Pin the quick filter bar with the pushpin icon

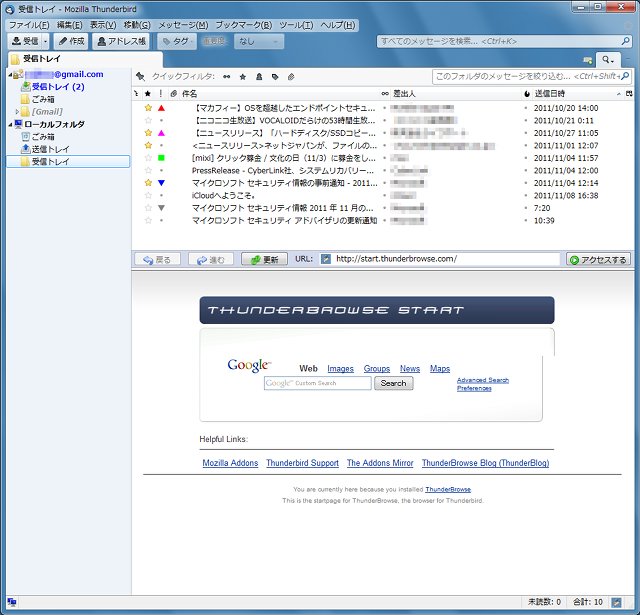(x=140, y=76)
